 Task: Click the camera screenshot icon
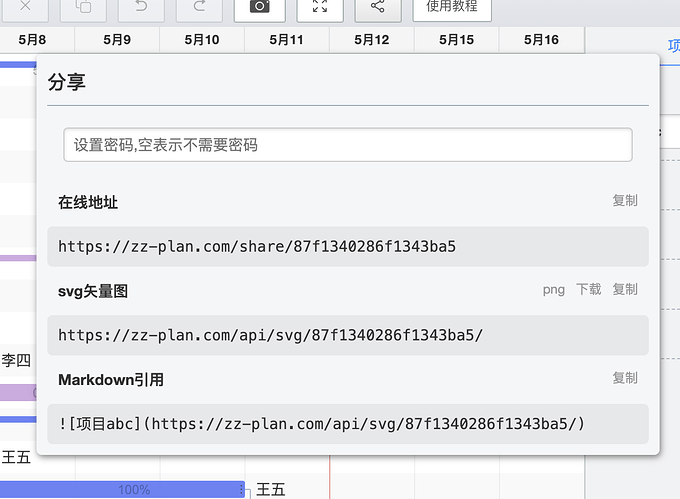tap(259, 7)
